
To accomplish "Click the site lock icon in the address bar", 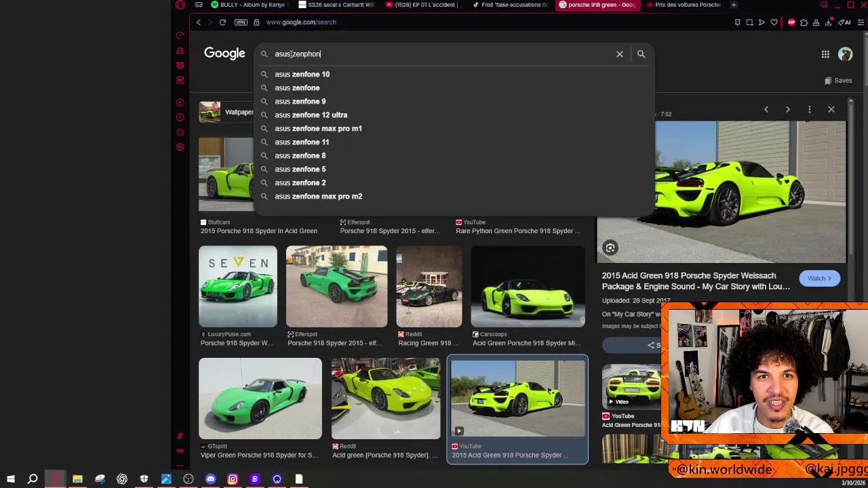I will [x=256, y=22].
